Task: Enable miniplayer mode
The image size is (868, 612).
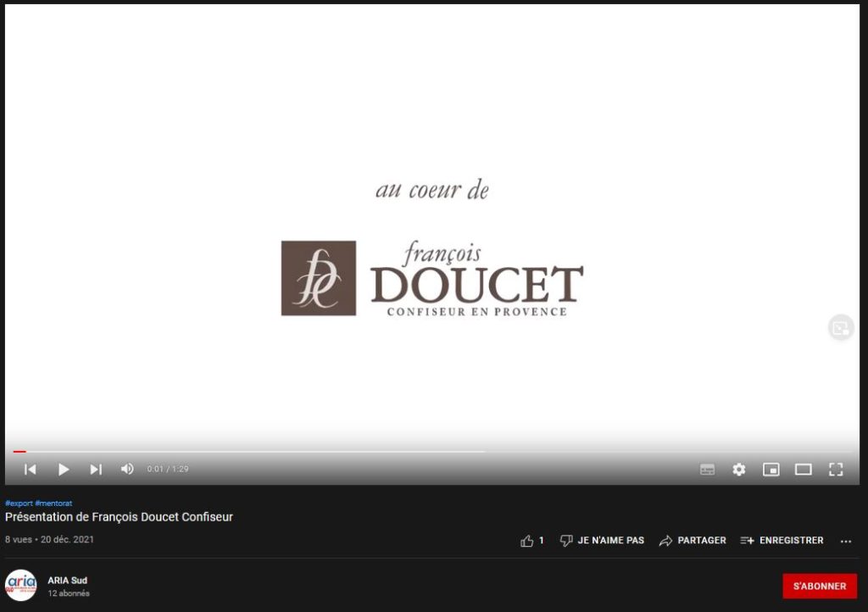Action: pos(771,470)
